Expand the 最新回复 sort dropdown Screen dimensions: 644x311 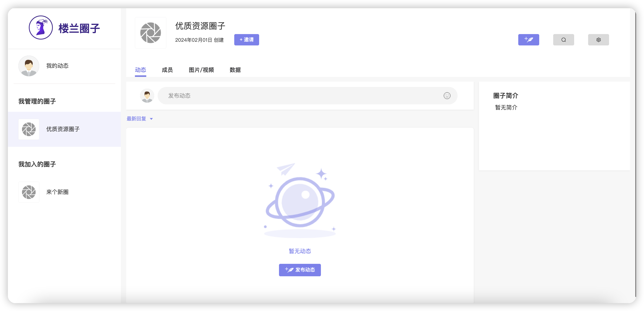pos(140,119)
